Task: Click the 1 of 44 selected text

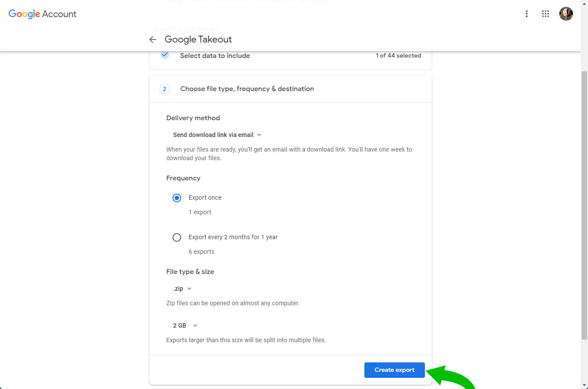Action: (x=398, y=56)
